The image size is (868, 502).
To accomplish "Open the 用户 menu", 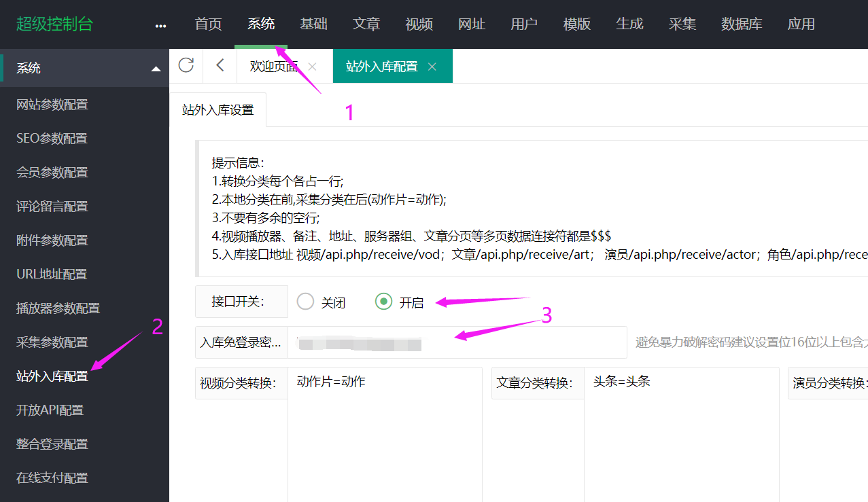I will click(524, 23).
